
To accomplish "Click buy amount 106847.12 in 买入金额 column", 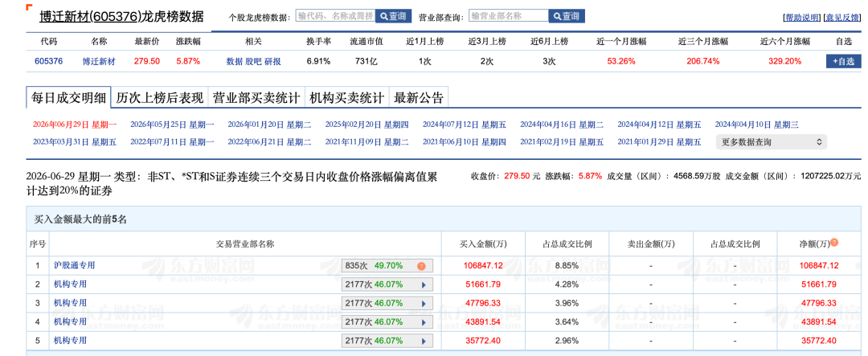I will tap(483, 266).
